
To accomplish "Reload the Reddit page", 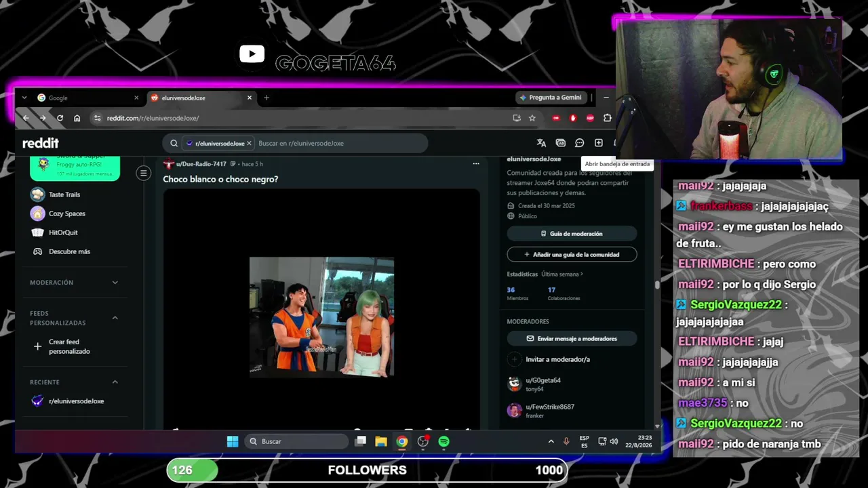I will [60, 118].
